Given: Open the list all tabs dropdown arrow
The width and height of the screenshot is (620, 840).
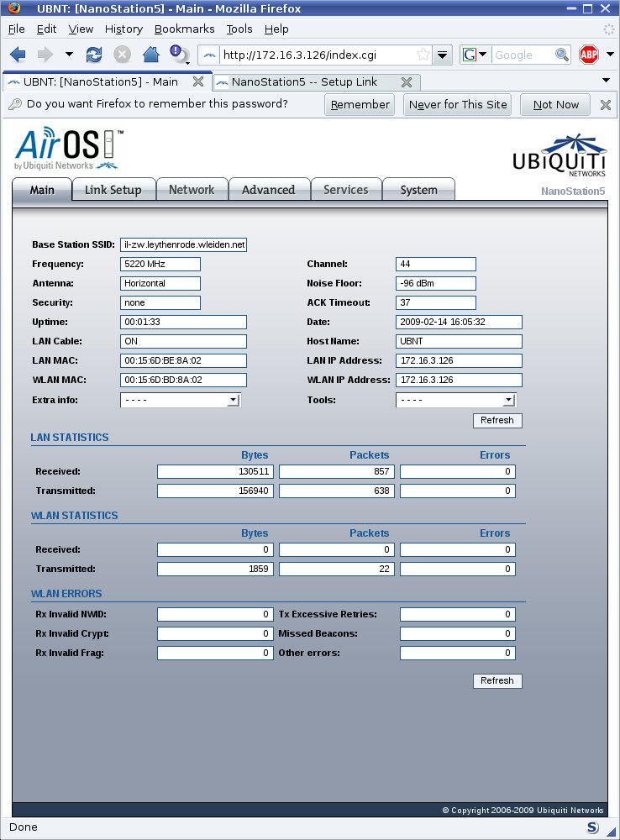Looking at the screenshot, I should pyautogui.click(x=607, y=81).
